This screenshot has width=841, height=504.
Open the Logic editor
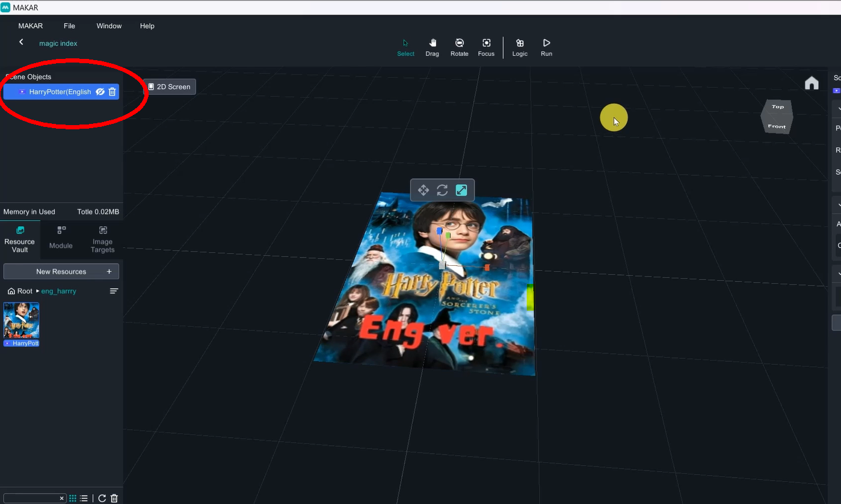[520, 47]
